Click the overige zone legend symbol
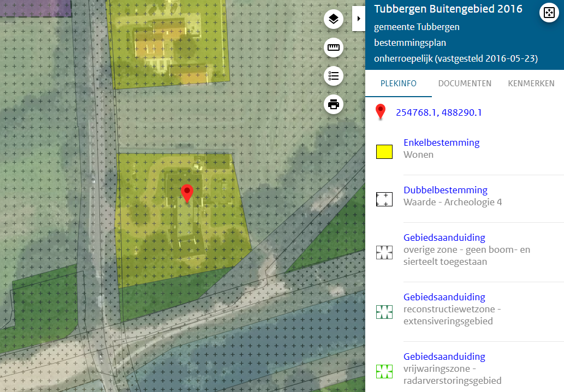Viewport: 564px width, 392px height. coord(384,252)
